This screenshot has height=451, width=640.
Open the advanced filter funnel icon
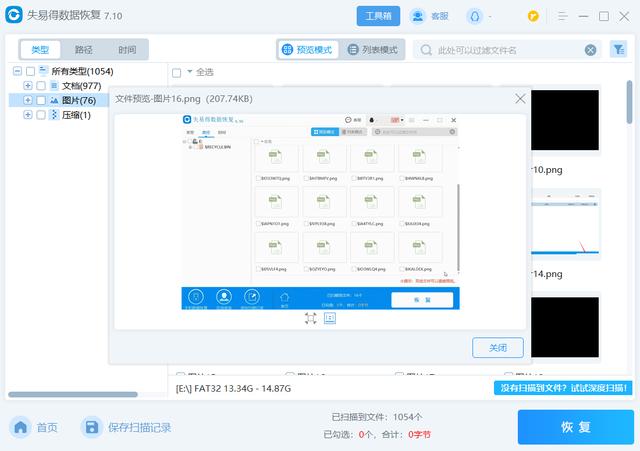point(618,49)
